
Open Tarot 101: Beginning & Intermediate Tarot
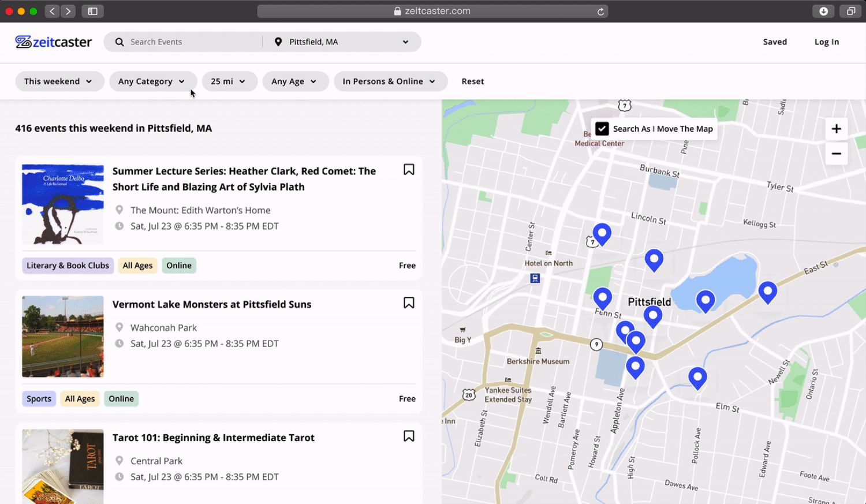pyautogui.click(x=214, y=438)
